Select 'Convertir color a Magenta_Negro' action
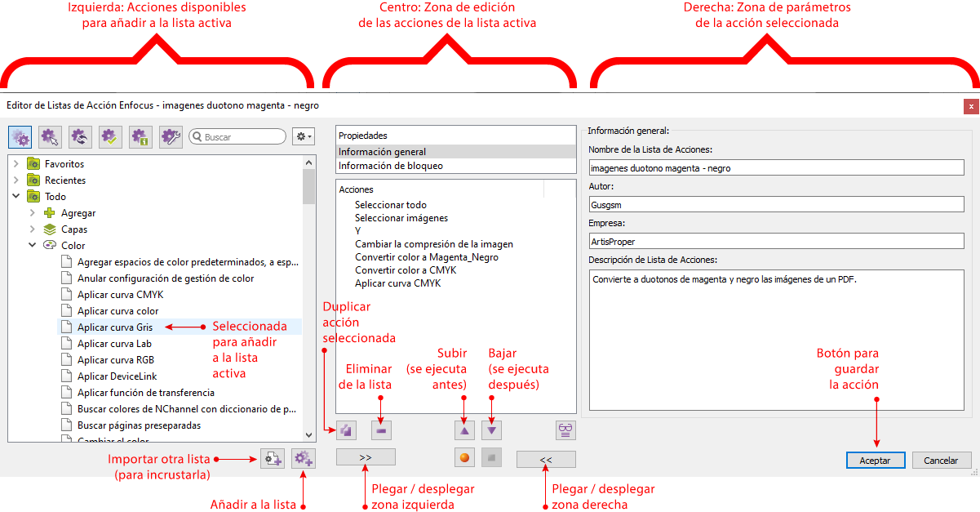Viewport: 980px width, 512px height. 427,257
